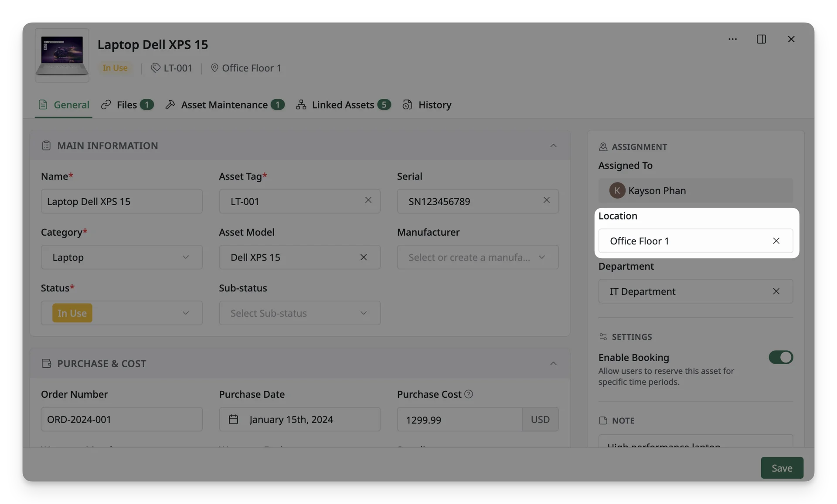
Task: Open the Purchase Date picker January 15th, 2024
Action: coord(300,419)
